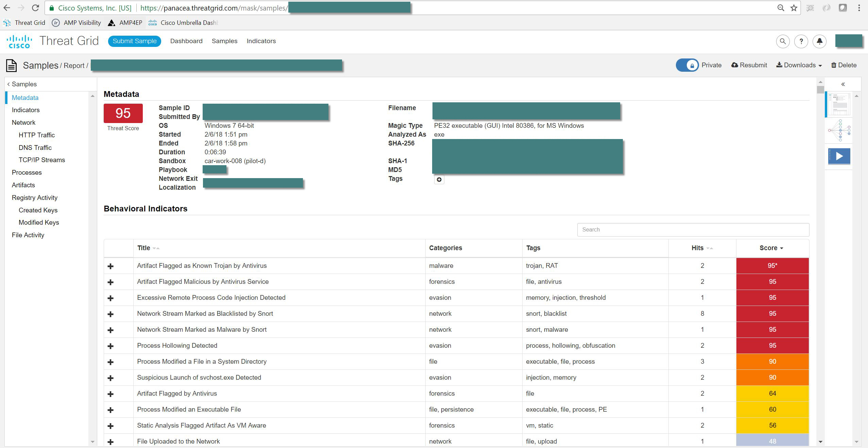The width and height of the screenshot is (868, 448).
Task: Click the behavioral indicators Search field
Action: (x=693, y=230)
